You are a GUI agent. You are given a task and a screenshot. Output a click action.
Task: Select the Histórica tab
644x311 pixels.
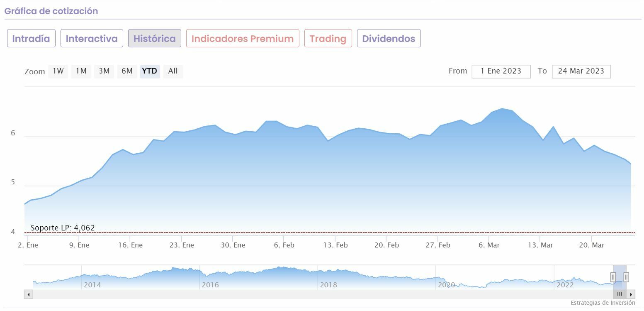(154, 39)
